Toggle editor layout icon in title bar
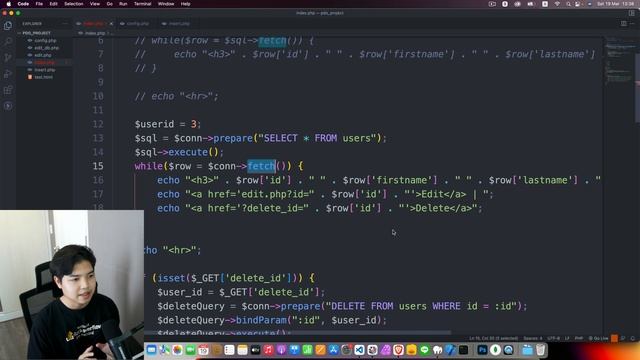 pos(631,13)
